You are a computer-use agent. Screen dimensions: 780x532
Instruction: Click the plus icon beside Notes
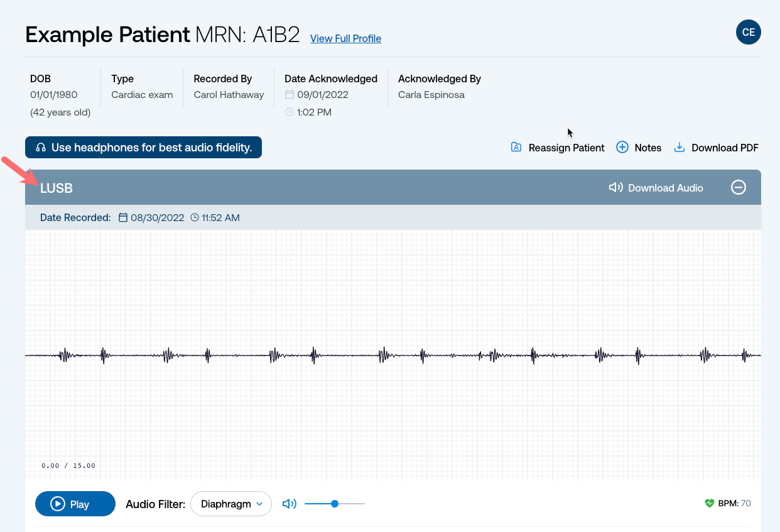(622, 148)
